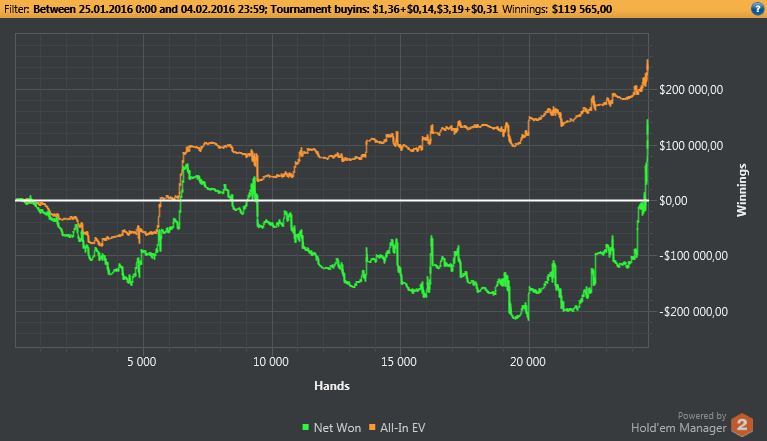767x441 pixels.
Task: Click the orange All-In EV color swatch
Action: 372,427
